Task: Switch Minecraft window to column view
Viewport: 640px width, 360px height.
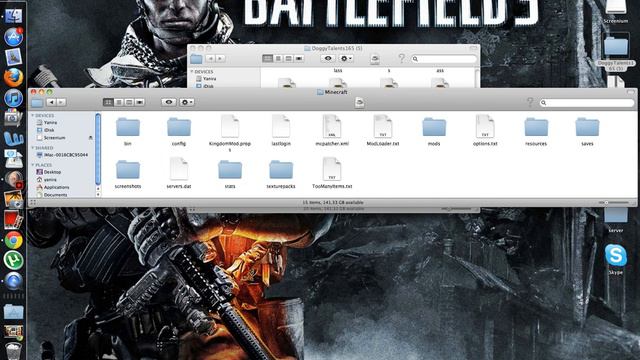Action: [x=129, y=102]
